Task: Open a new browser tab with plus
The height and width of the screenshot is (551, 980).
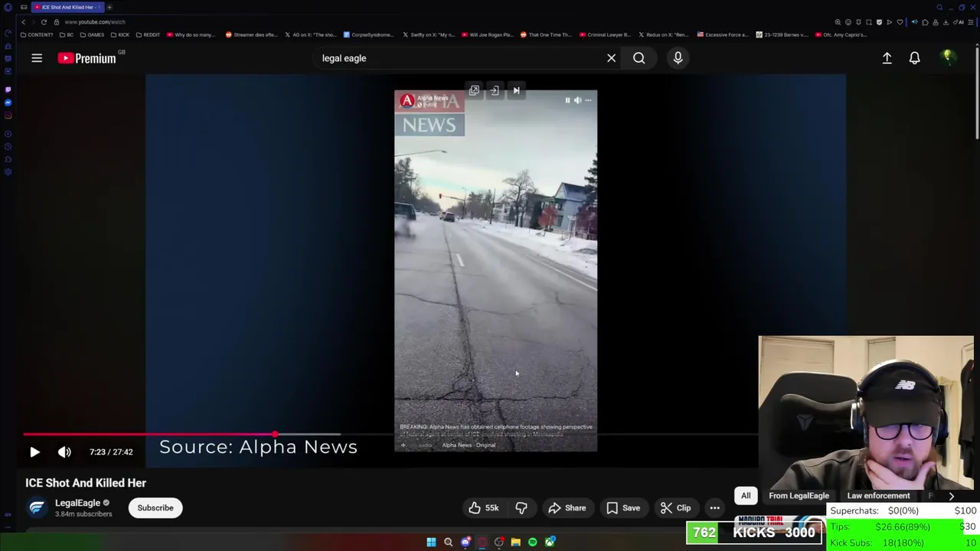Action: (x=109, y=7)
